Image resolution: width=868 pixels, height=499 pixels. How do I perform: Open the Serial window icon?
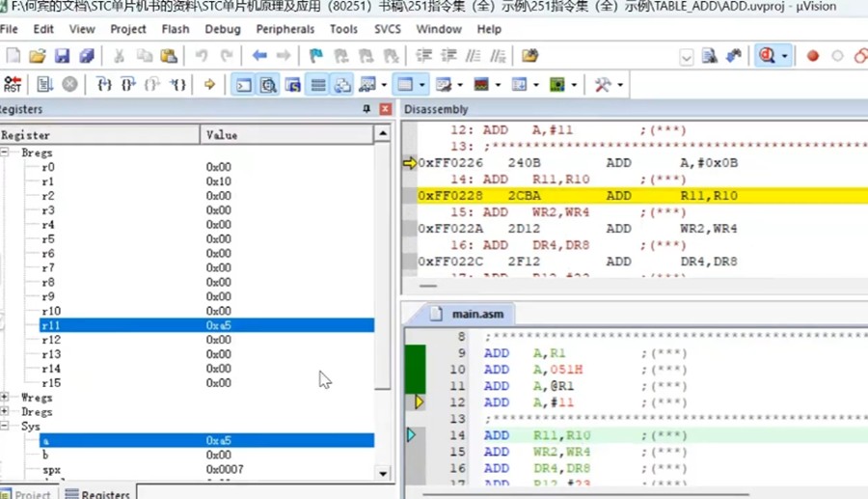pyautogui.click(x=444, y=85)
